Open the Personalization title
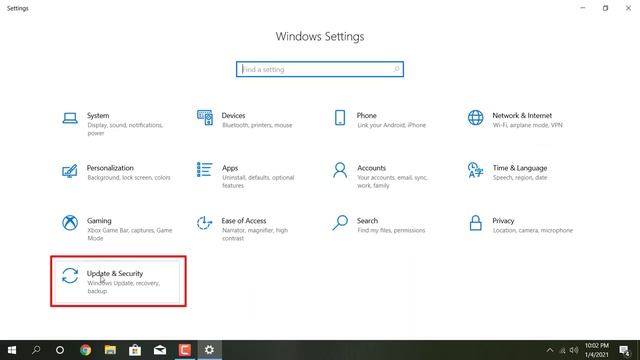The image size is (640, 360). click(x=110, y=168)
